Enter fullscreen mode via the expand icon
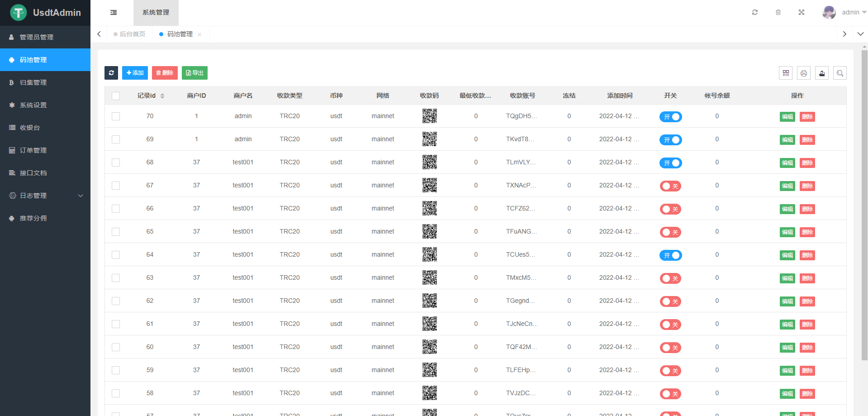The width and height of the screenshot is (868, 416). 802,13
